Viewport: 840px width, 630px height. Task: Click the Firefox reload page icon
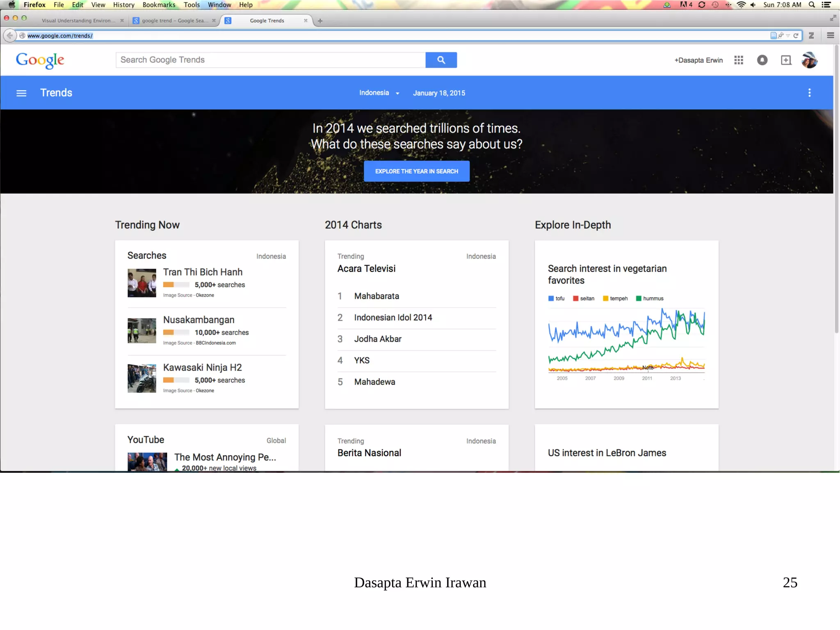pyautogui.click(x=796, y=36)
